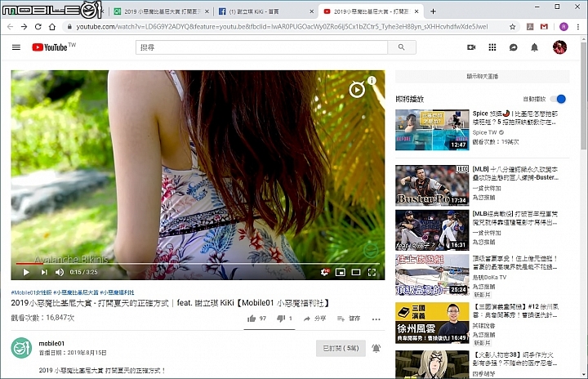Click the #Mobile01 hashtag link
588x379 pixels.
pos(31,292)
